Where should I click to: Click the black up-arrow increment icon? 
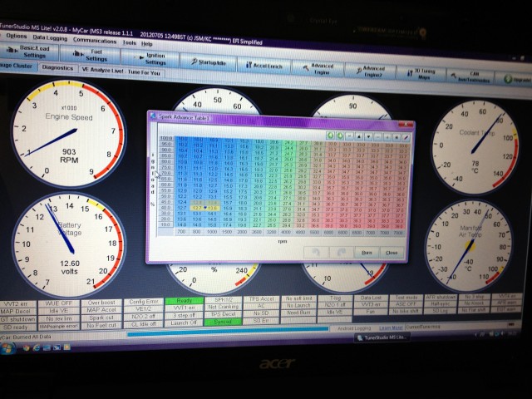pos(359,136)
